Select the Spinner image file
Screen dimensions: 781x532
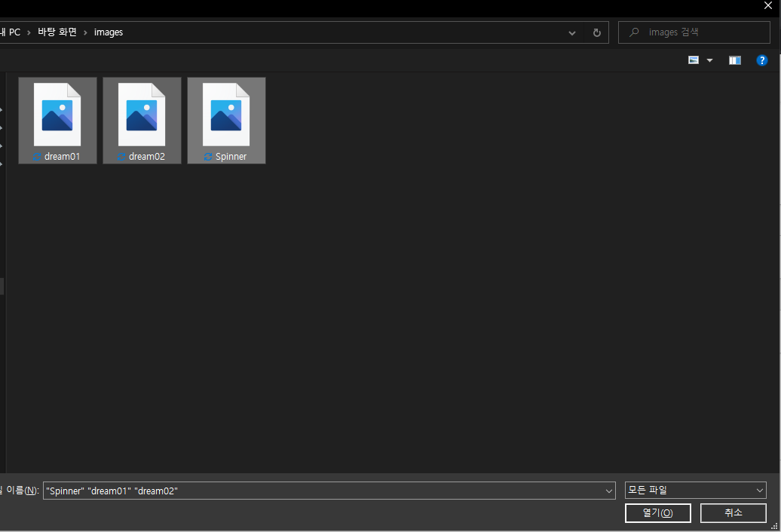226,120
